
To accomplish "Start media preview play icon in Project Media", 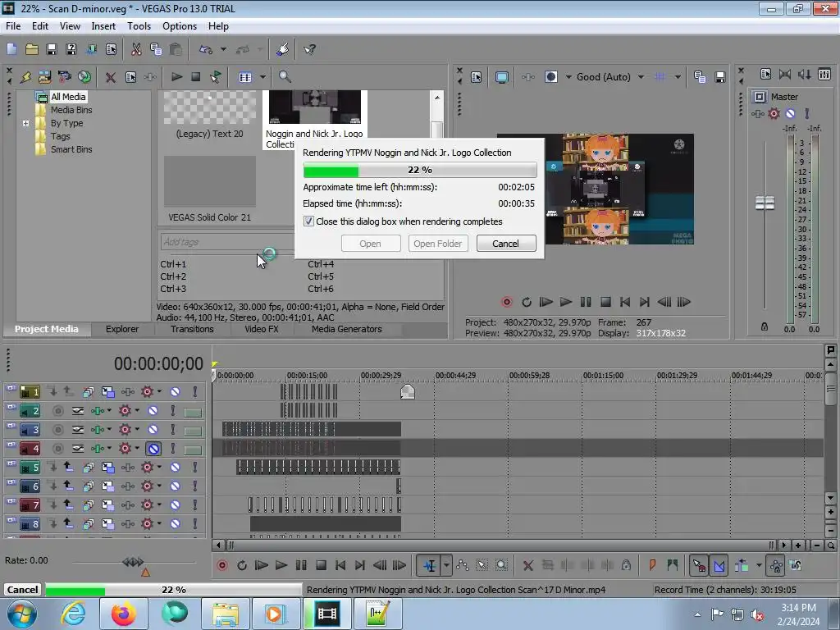I will 176,77.
